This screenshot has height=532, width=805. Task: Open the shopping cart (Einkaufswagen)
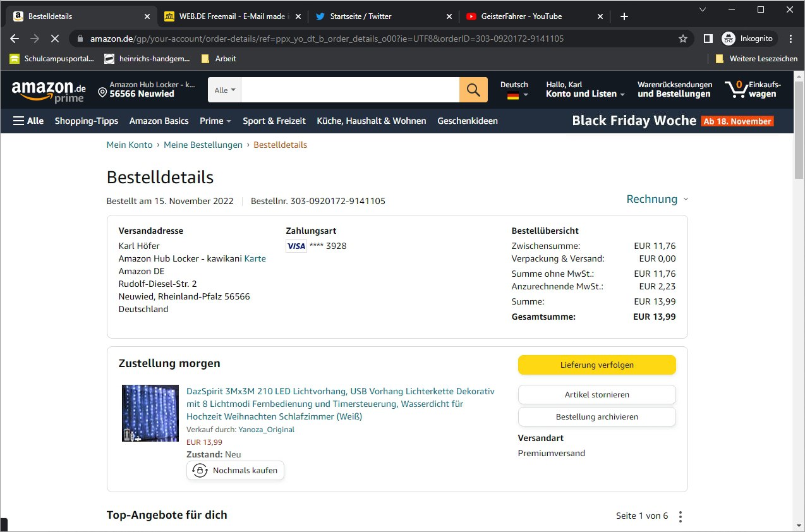click(x=753, y=90)
